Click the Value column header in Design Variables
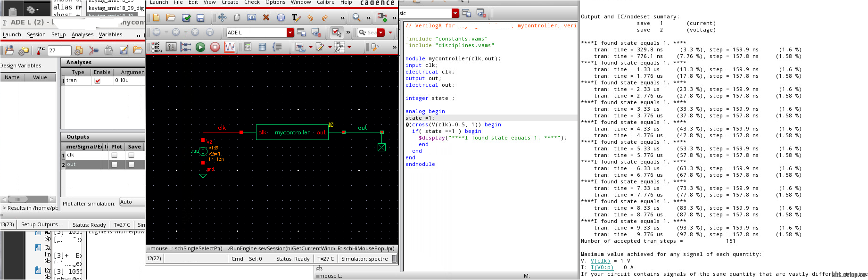 tap(40, 77)
